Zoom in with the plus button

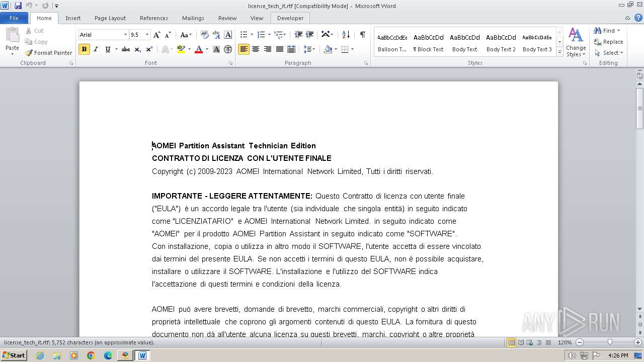[x=637, y=342]
